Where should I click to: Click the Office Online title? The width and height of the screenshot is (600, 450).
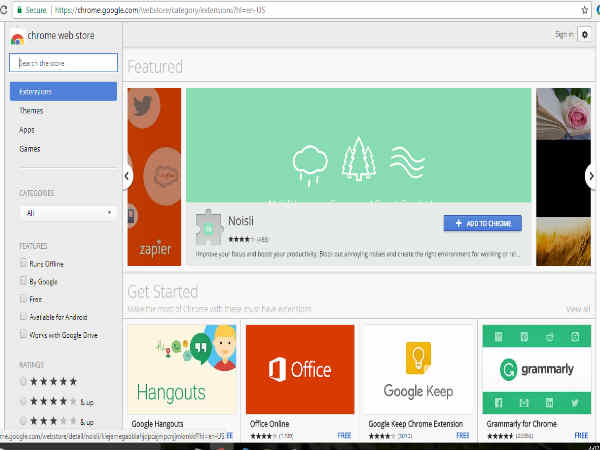269,424
